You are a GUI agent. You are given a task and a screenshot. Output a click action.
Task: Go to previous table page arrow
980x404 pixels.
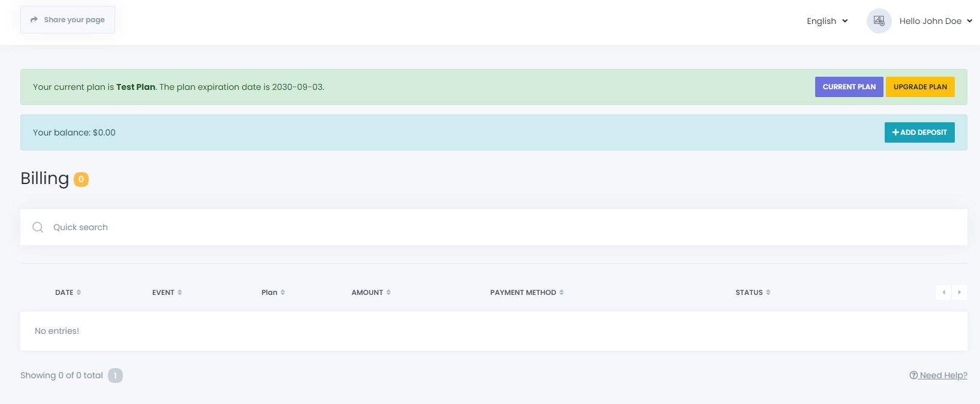tap(943, 293)
